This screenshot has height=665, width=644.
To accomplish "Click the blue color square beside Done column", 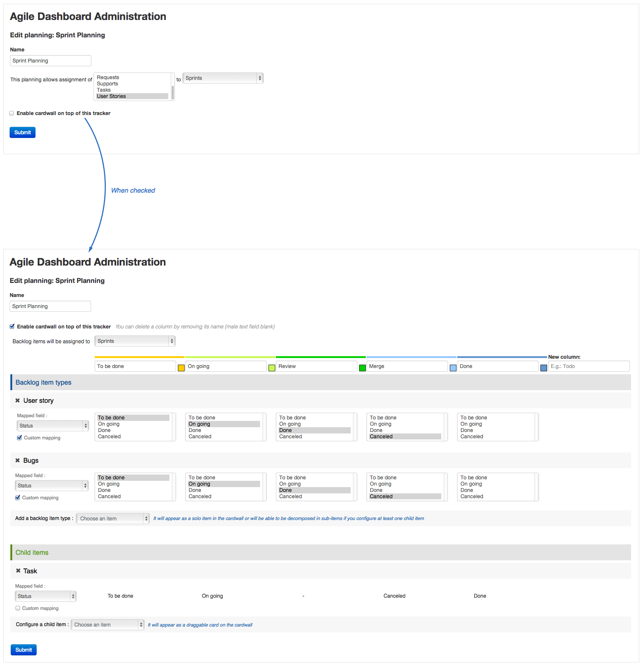I will (x=544, y=368).
